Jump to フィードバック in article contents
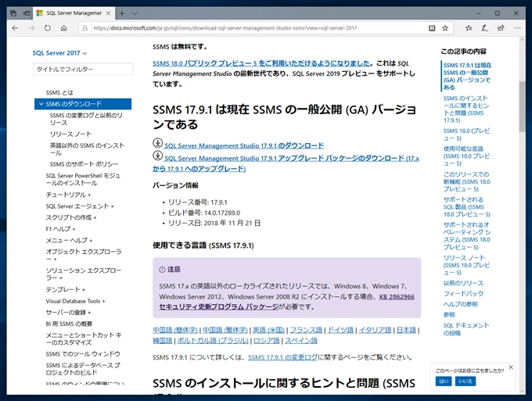Image resolution: width=532 pixels, height=401 pixels. tap(463, 294)
